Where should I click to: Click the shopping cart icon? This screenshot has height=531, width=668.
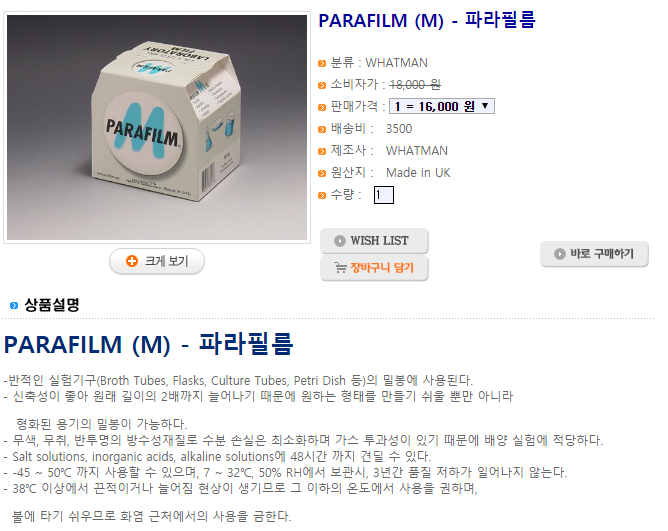(x=340, y=268)
